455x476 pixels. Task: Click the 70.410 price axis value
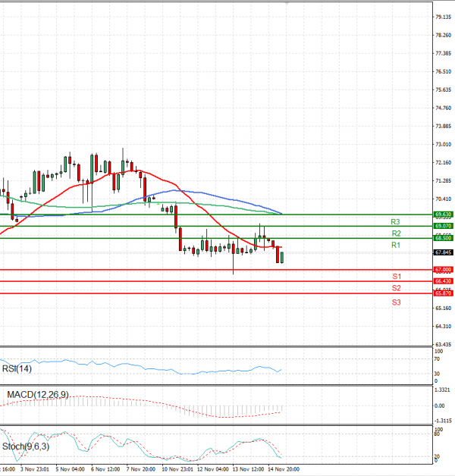tap(443, 199)
